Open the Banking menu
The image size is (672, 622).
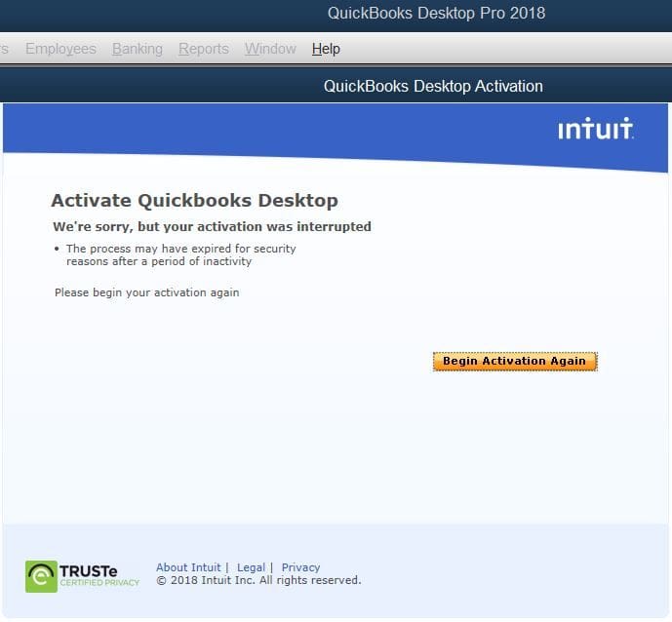(x=138, y=49)
